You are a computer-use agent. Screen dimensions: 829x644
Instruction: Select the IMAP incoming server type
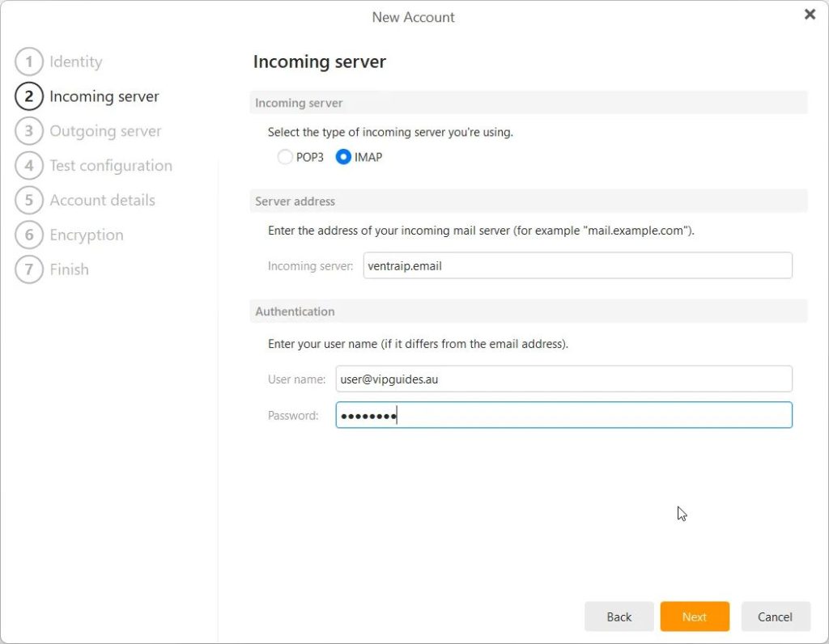tap(343, 157)
